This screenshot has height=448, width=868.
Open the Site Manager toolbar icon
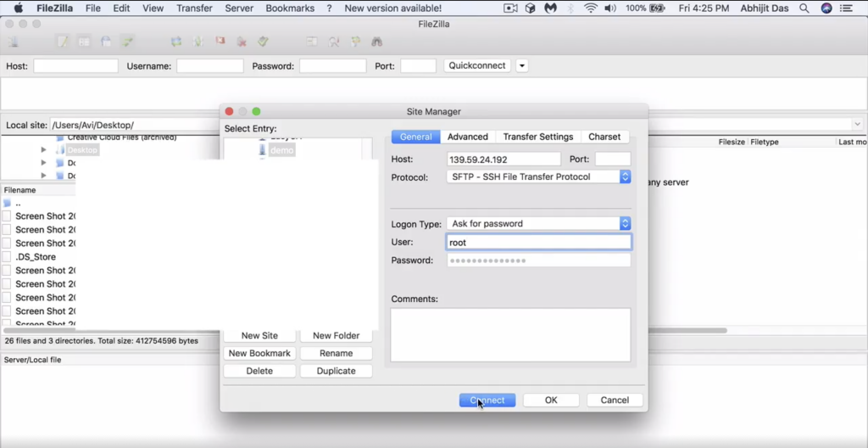click(x=13, y=42)
